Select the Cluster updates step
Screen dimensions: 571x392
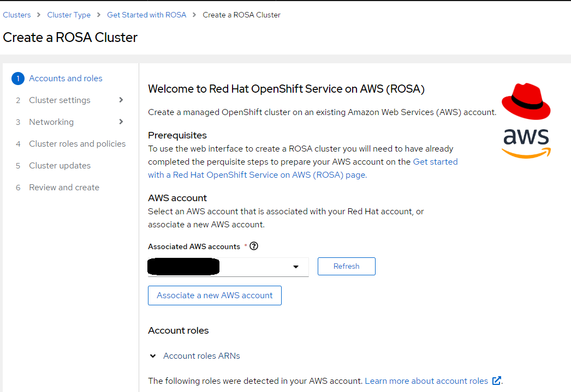point(60,165)
